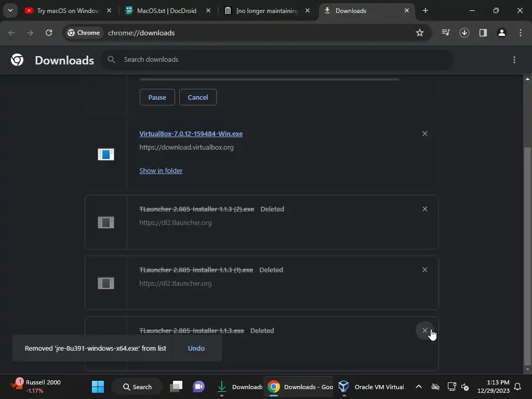This screenshot has height=399, width=532.
Task: Go forward to next page
Action: (x=30, y=33)
